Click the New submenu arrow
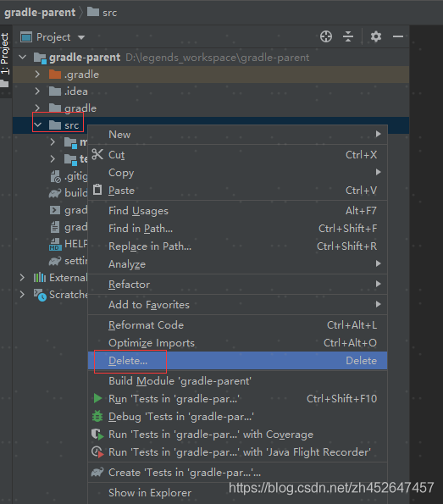 click(x=379, y=134)
